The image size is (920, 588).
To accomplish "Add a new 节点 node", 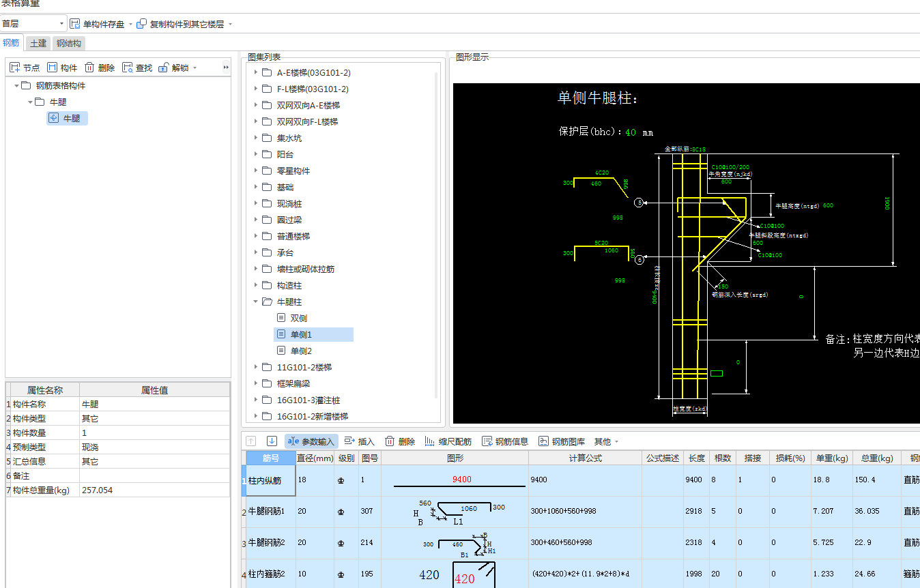I will pyautogui.click(x=25, y=68).
